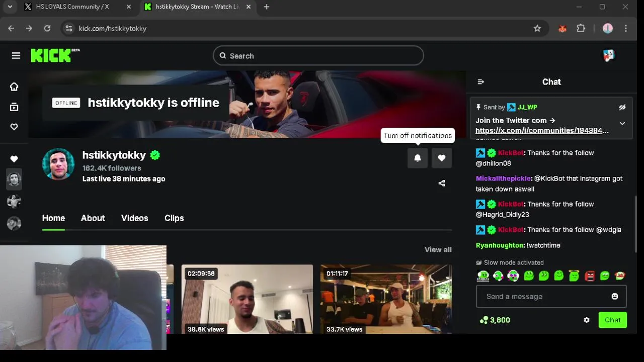
Task: Insert the red angry emote
Action: (x=590, y=276)
